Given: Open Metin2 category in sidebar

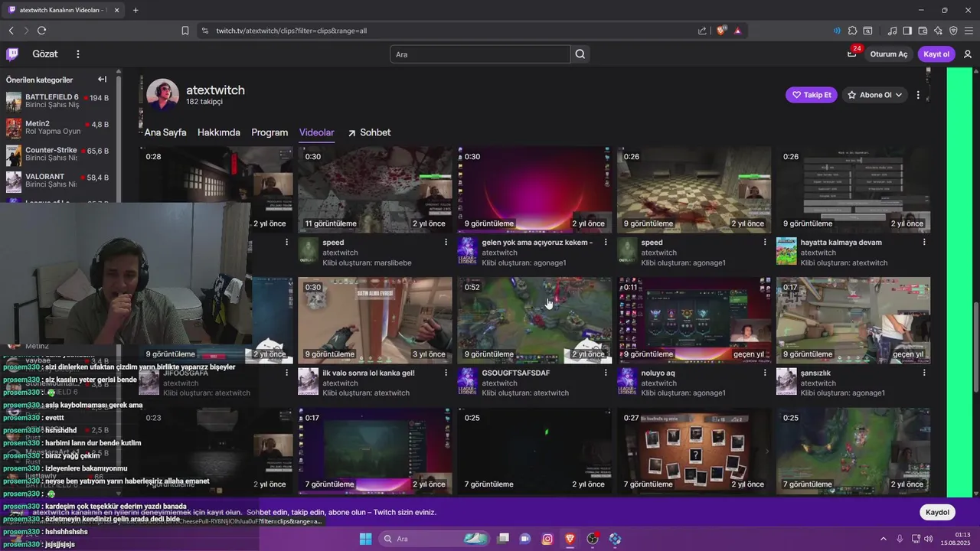Looking at the screenshot, I should coord(59,128).
